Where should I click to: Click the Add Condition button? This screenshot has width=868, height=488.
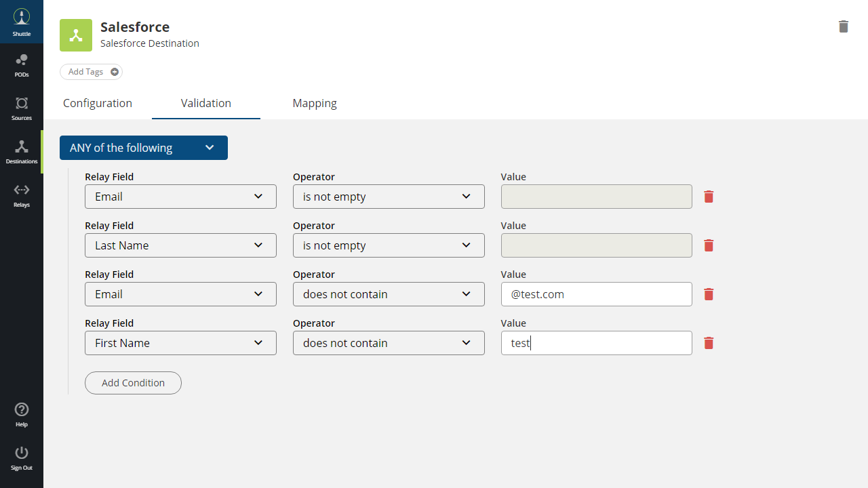pos(133,383)
